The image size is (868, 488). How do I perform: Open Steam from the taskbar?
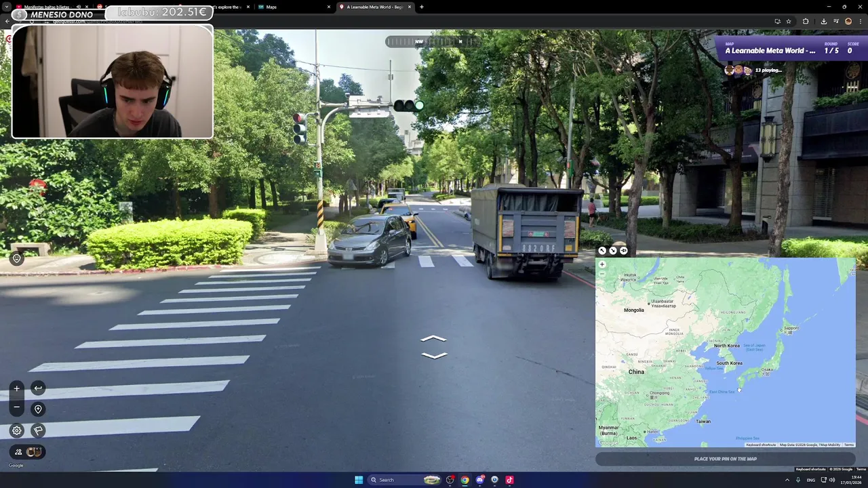pos(494,480)
